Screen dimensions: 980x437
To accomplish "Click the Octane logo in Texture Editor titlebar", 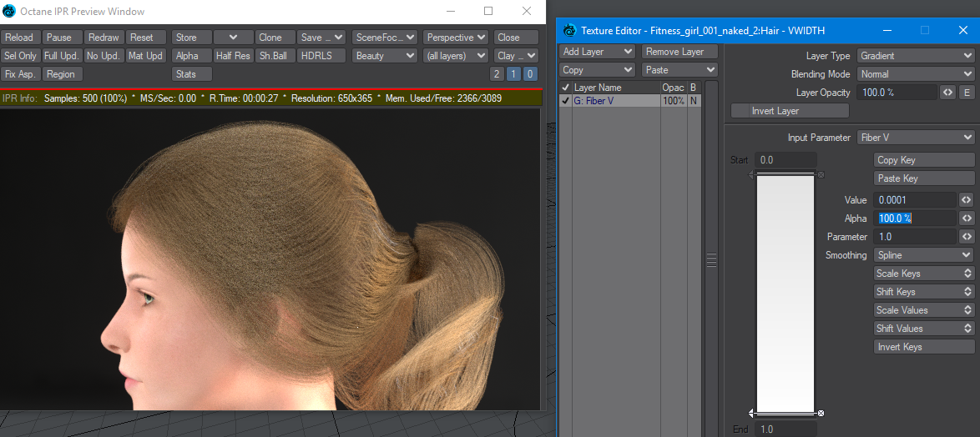I will 569,31.
